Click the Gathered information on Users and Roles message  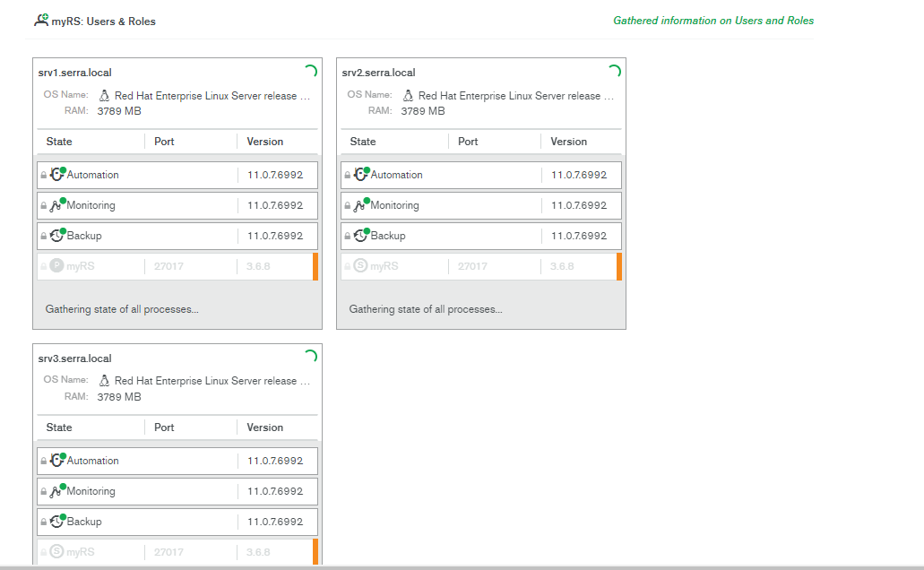click(713, 21)
